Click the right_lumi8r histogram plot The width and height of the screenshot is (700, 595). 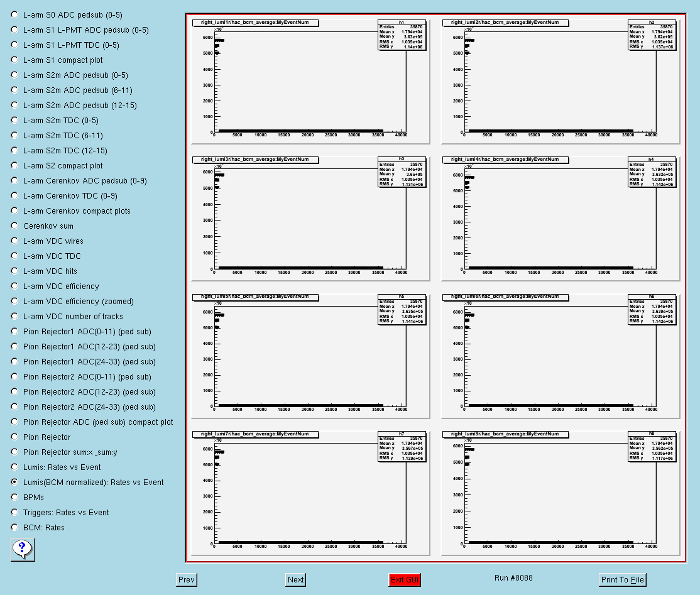(x=561, y=492)
